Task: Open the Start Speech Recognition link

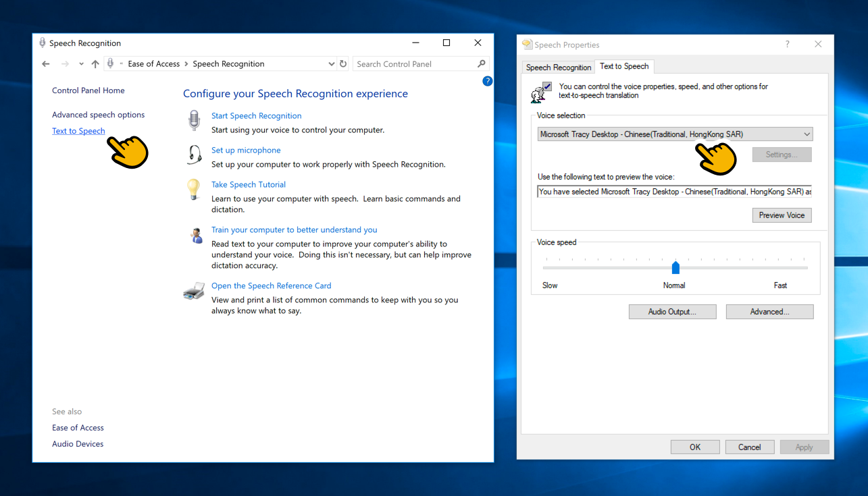Action: click(x=256, y=116)
